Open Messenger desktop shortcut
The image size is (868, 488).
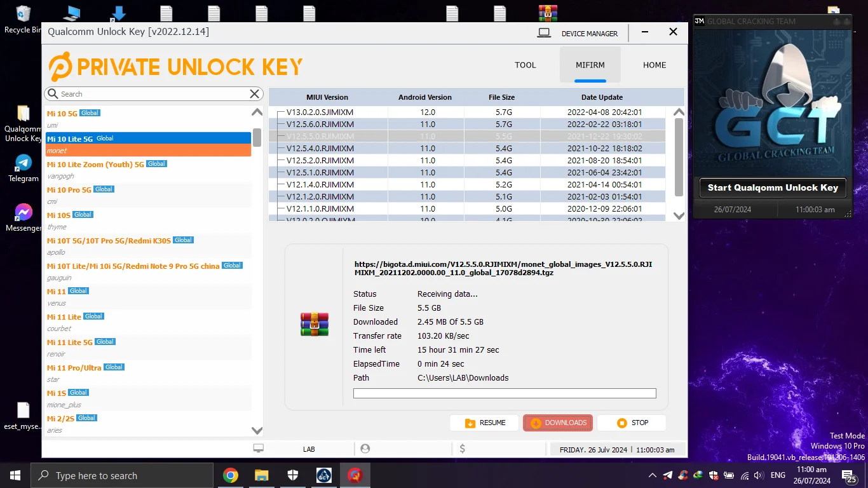[x=24, y=217]
